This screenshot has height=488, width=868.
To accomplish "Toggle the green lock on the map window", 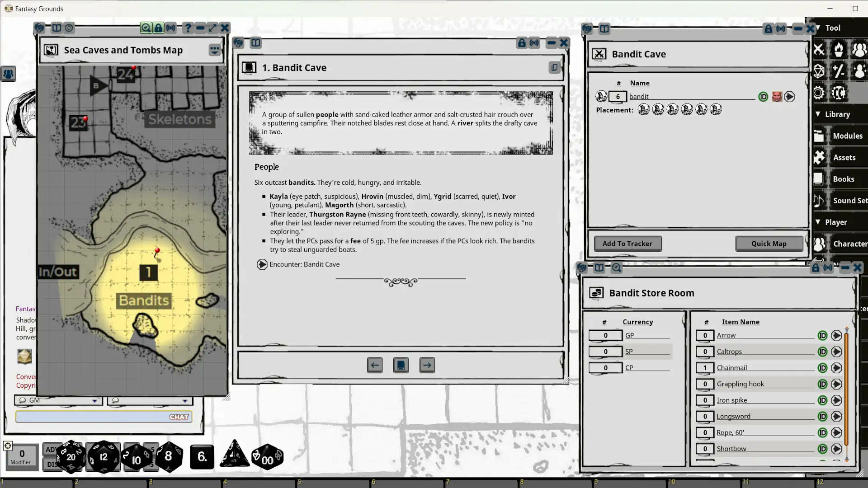I will click(158, 28).
